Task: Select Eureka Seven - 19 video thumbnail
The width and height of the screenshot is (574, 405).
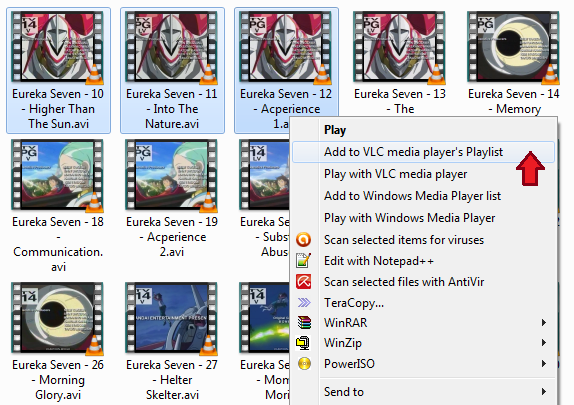Action: pyautogui.click(x=171, y=175)
